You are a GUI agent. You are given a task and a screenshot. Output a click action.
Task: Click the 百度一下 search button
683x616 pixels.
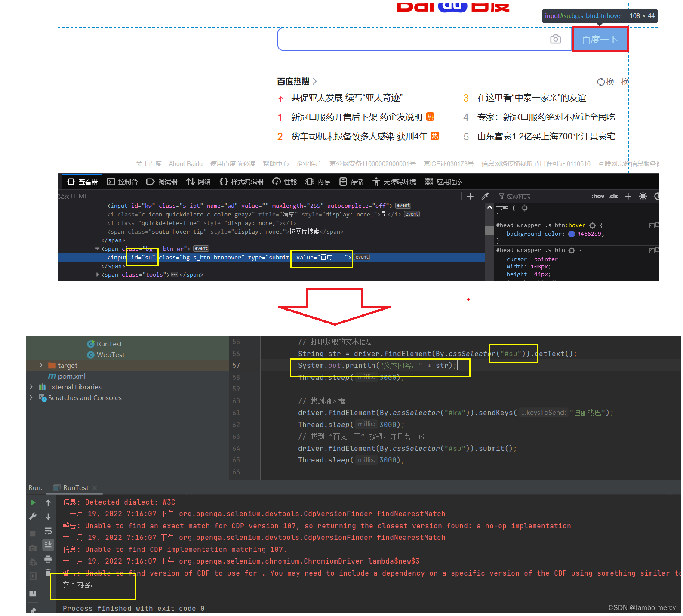point(600,40)
